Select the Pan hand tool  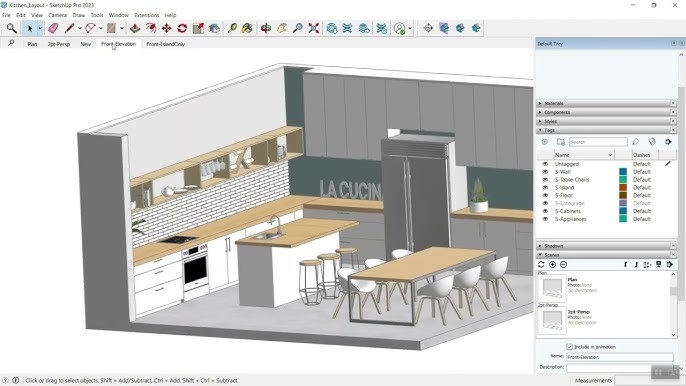(x=282, y=28)
